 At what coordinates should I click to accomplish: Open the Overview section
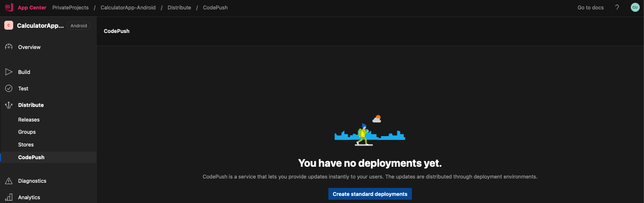point(29,47)
